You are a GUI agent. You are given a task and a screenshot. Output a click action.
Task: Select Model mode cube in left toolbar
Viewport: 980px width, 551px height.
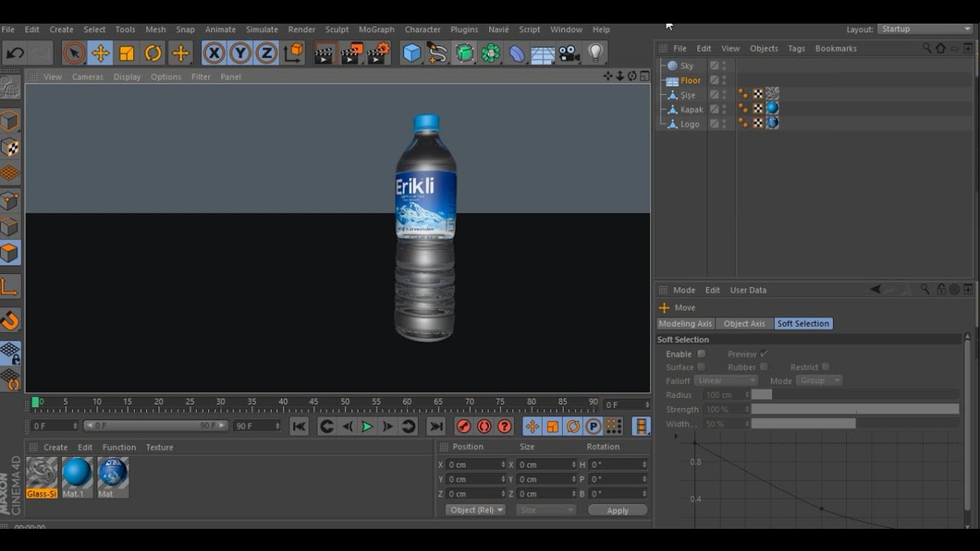pos(10,121)
